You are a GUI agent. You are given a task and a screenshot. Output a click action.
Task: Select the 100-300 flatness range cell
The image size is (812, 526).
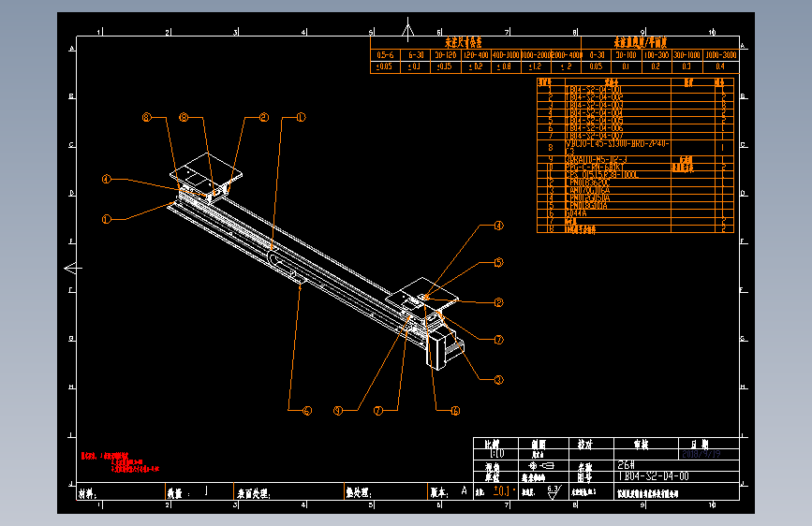coord(657,55)
